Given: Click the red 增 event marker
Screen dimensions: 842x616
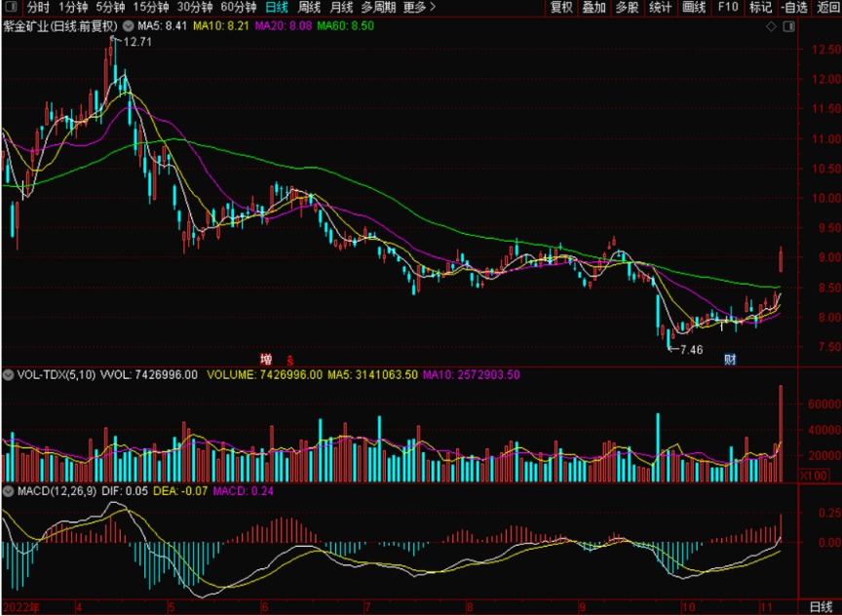Looking at the screenshot, I should (x=265, y=359).
